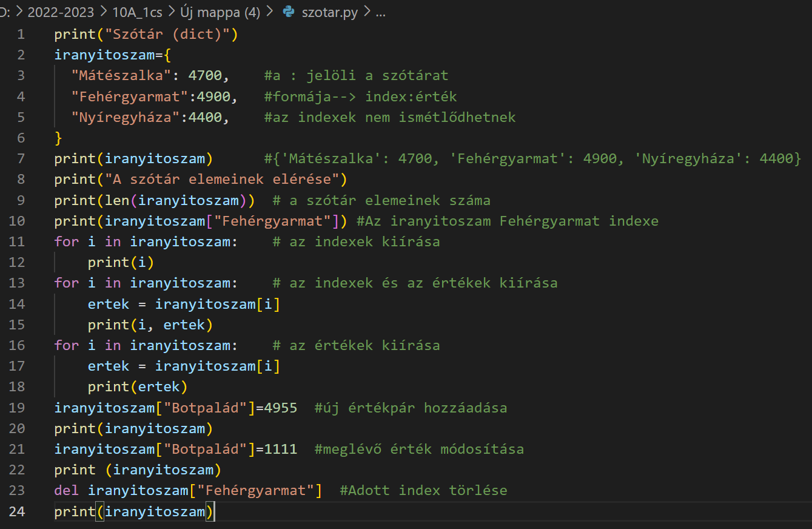Place cursor in the line 7 output comment
812x529 pixels.
(x=532, y=159)
